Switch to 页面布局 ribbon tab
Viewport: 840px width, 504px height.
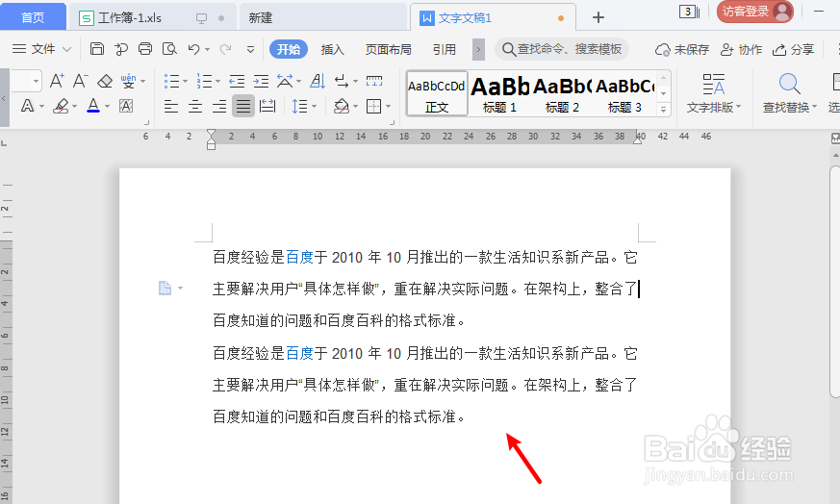click(x=389, y=49)
